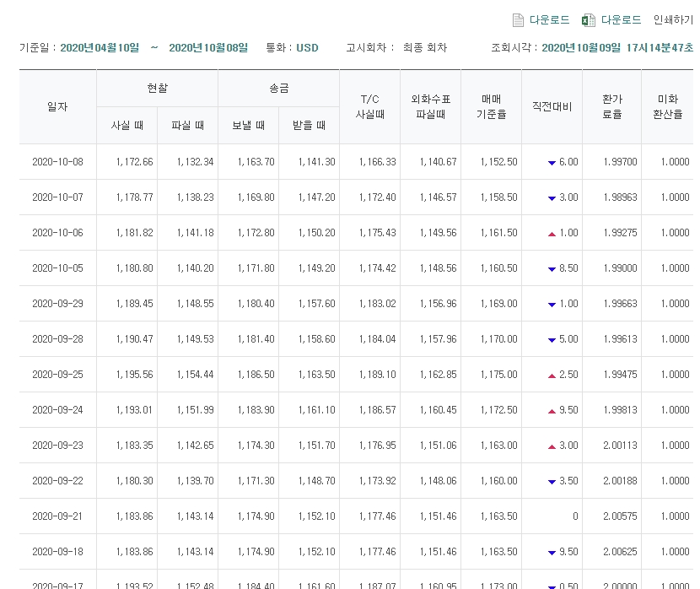Screen dimensions: 700x589
Task: Click the red up arrow beside 9.50
Action: pyautogui.click(x=552, y=411)
